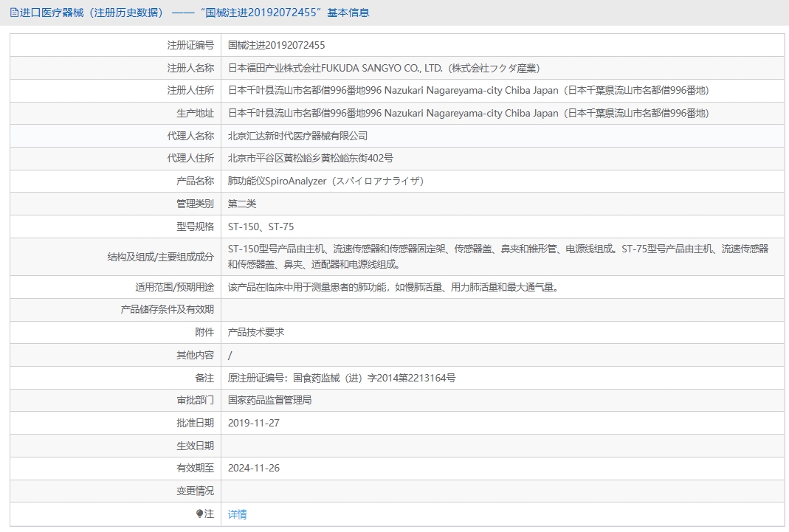789x532 pixels.
Task: Click the 变更情况 label
Action: pyautogui.click(x=196, y=491)
